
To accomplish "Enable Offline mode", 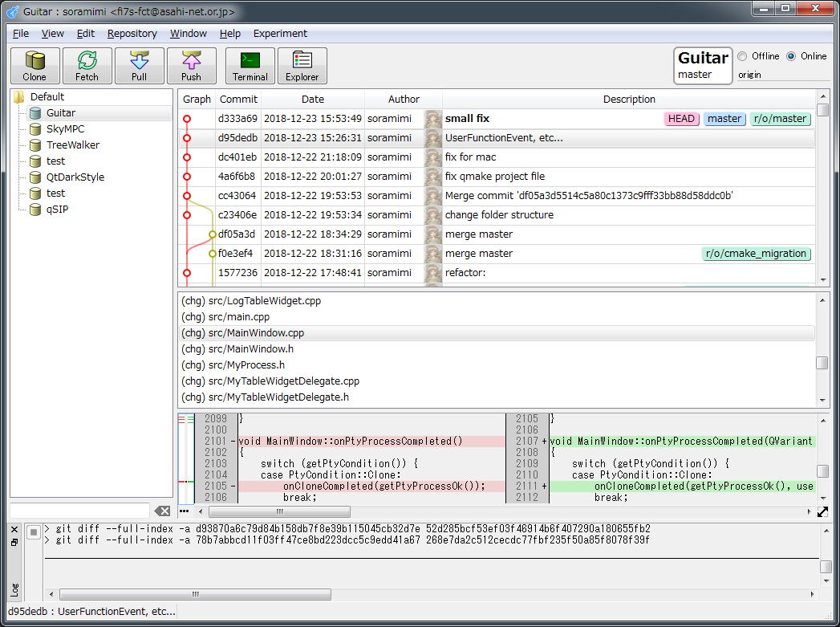I will (x=741, y=57).
